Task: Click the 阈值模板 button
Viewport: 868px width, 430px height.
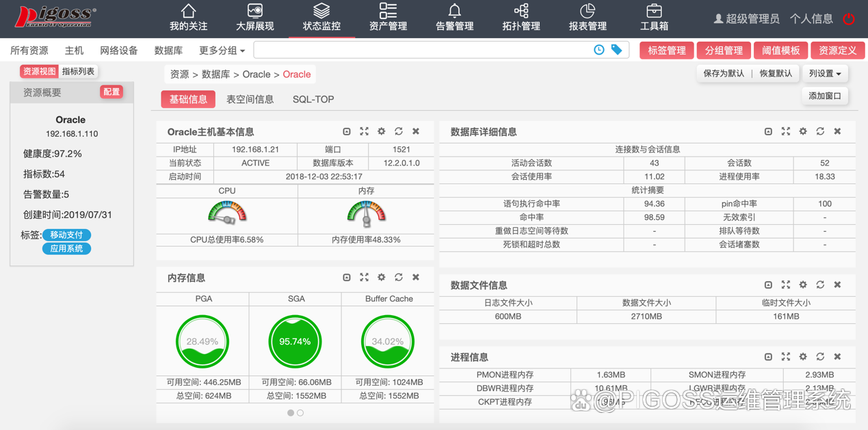Action: (780, 51)
